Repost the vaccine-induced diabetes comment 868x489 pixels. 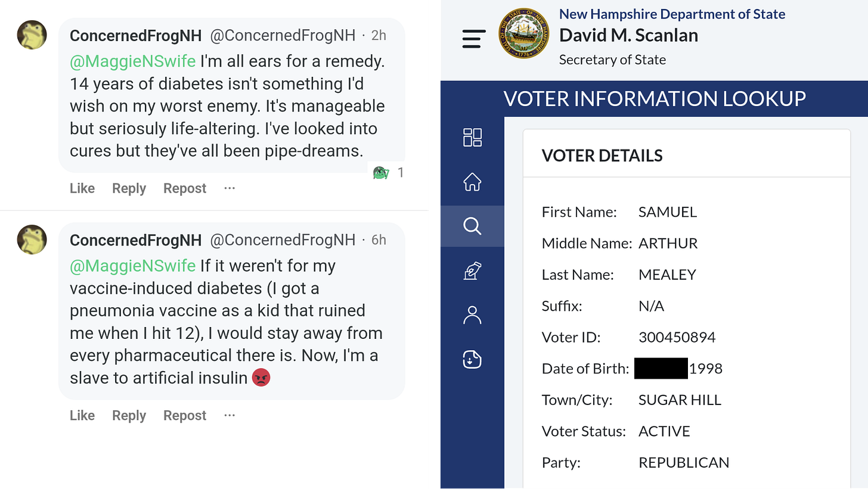coord(185,415)
